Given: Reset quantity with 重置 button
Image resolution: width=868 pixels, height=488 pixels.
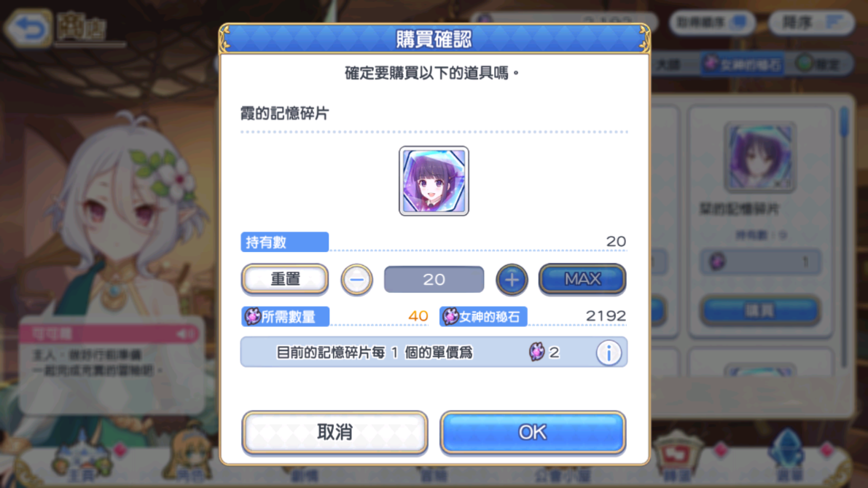Looking at the screenshot, I should pyautogui.click(x=285, y=279).
